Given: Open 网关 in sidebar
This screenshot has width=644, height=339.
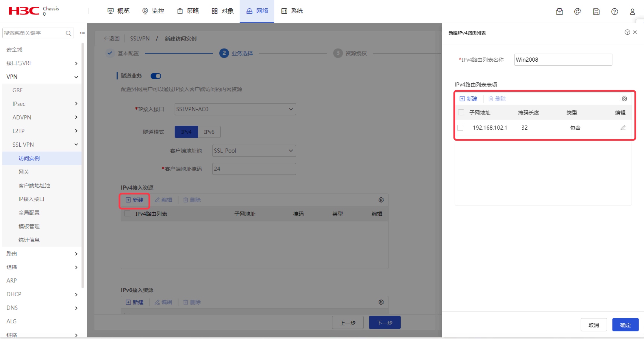Looking at the screenshot, I should 42,172.
